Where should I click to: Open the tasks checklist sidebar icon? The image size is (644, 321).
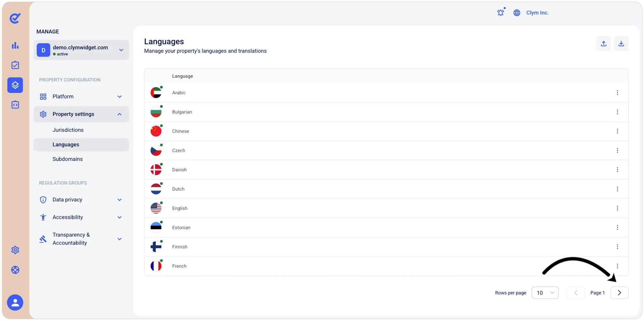click(15, 65)
